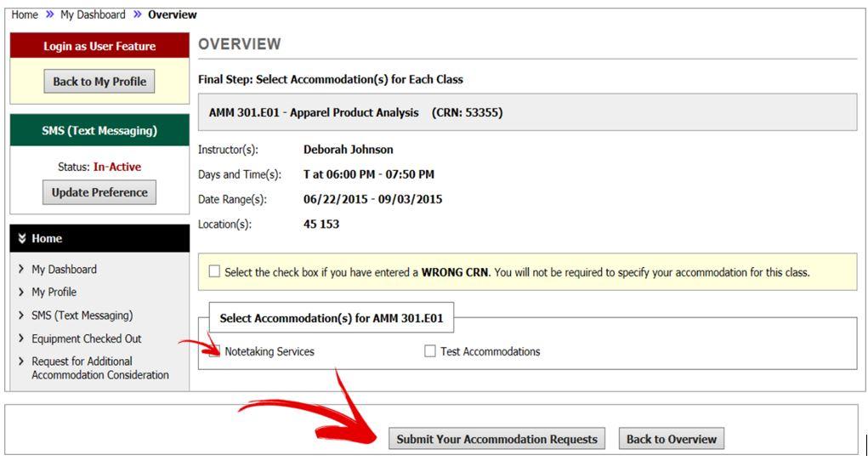868x461 pixels.
Task: Click the Update Preference button
Action: pyautogui.click(x=99, y=192)
